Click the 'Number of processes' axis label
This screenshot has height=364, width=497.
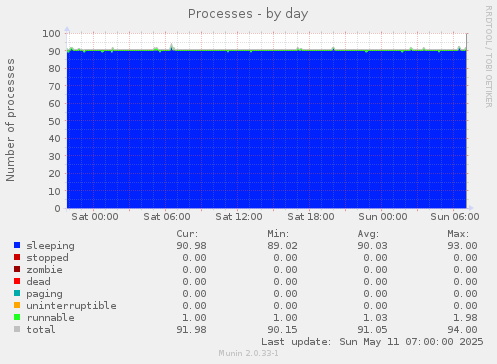[10, 120]
